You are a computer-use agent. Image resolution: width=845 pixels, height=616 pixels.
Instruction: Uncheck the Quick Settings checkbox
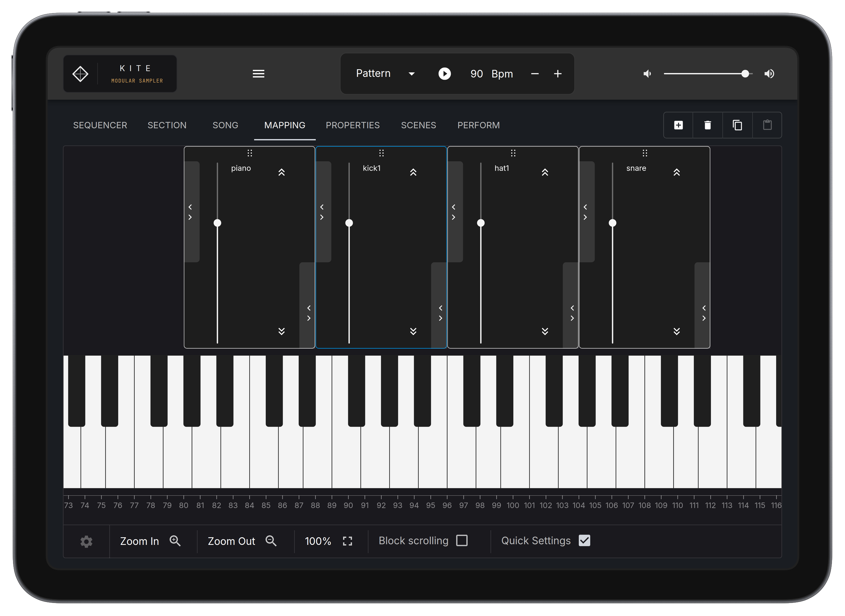click(584, 541)
